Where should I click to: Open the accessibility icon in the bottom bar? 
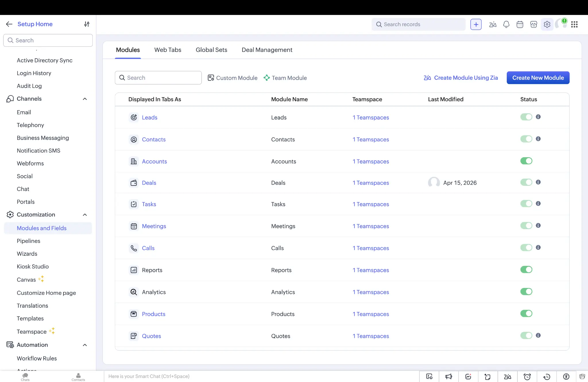click(x=566, y=376)
